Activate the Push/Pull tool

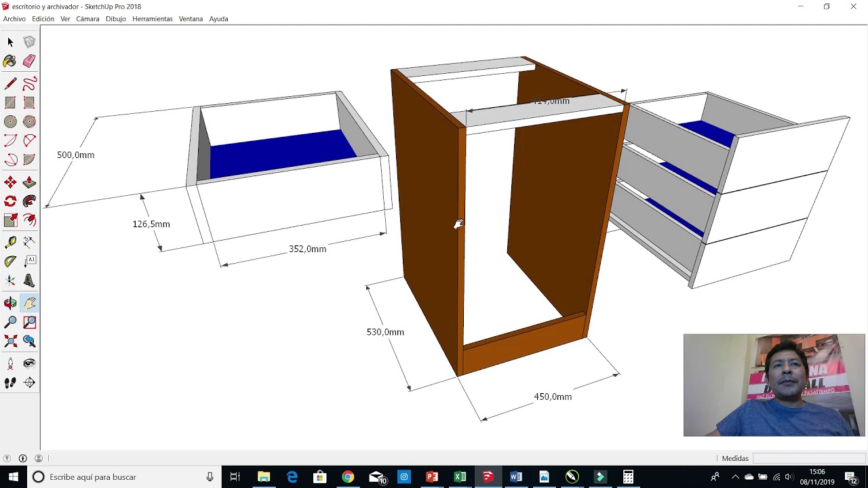[29, 182]
